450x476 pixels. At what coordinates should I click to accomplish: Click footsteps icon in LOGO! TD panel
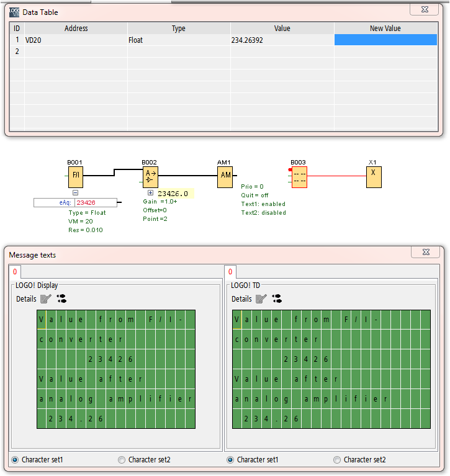(x=277, y=299)
